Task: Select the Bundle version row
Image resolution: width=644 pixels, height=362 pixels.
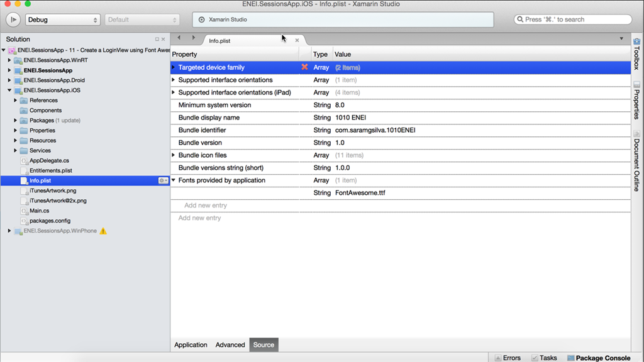Action: 401,143
